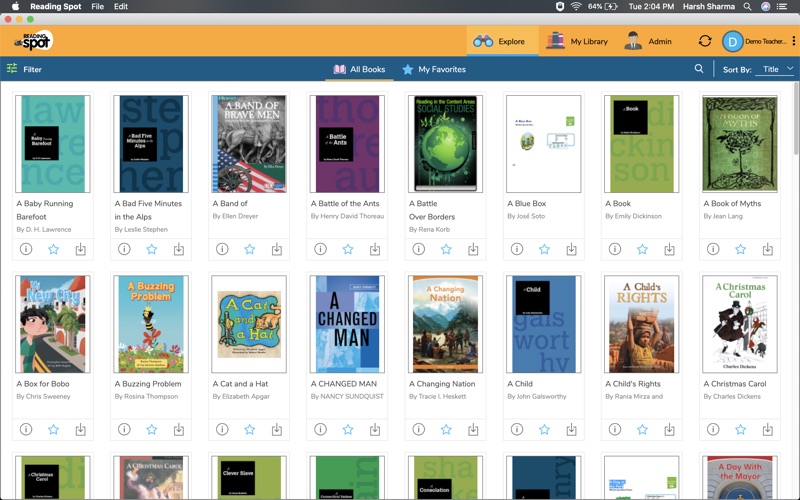Image resolution: width=800 pixels, height=500 pixels.
Task: Download A Blue Box
Action: point(571,249)
